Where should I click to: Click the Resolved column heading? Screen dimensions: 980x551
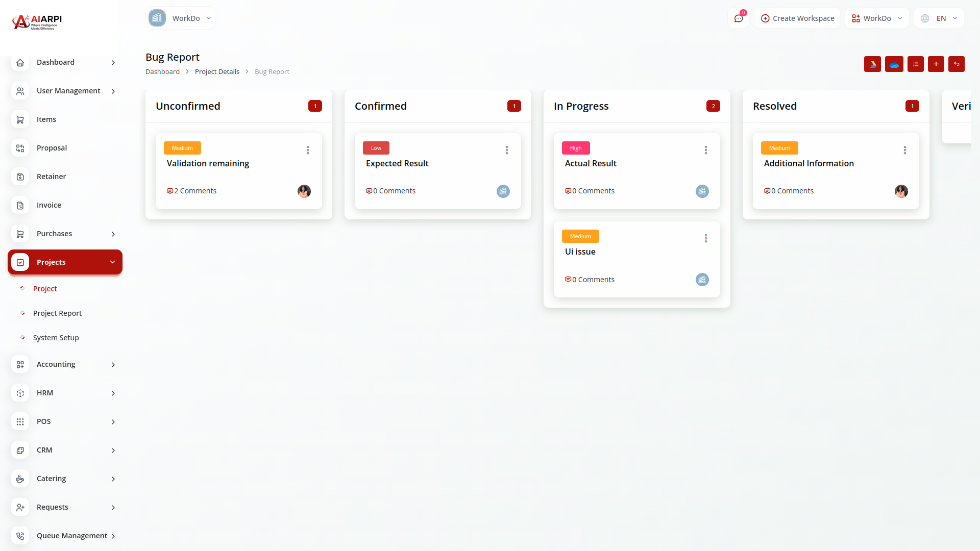[774, 106]
